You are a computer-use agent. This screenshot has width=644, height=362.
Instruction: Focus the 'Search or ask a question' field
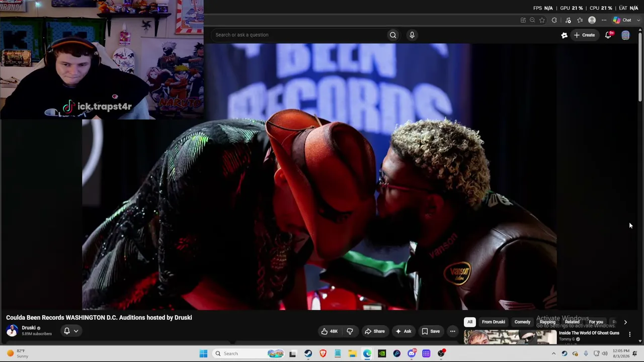(x=299, y=35)
